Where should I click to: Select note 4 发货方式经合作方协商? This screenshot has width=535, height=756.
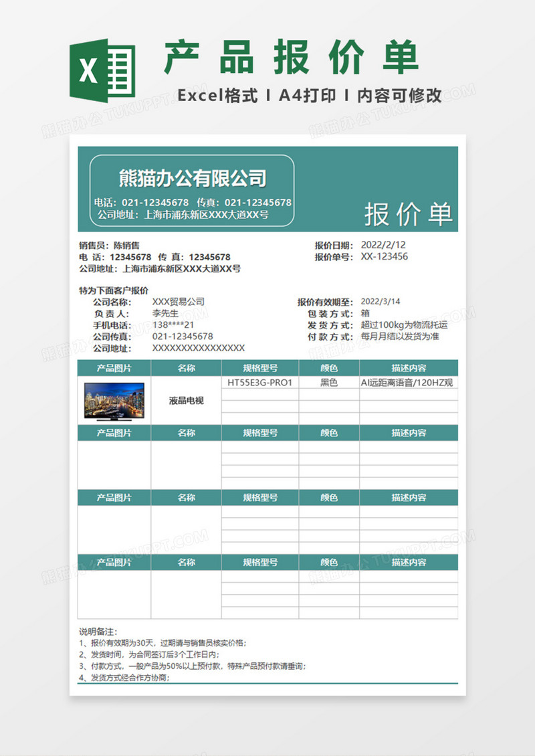pos(124,678)
